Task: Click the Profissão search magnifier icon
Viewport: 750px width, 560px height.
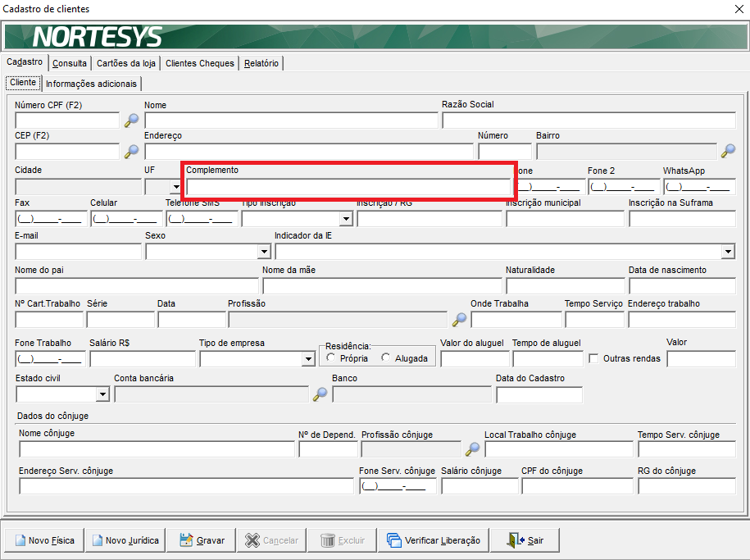Action: [x=459, y=319]
